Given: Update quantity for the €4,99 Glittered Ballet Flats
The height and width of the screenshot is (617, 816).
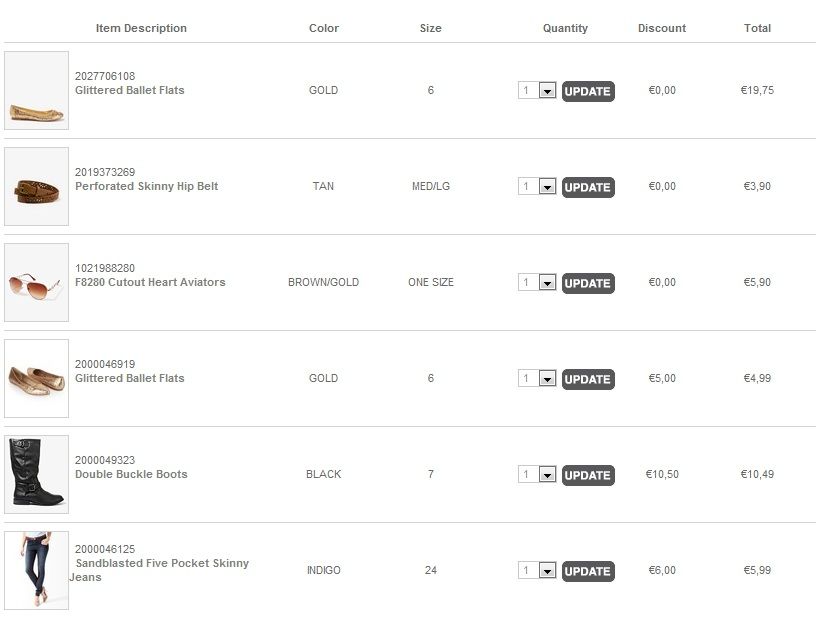Looking at the screenshot, I should coord(588,379).
